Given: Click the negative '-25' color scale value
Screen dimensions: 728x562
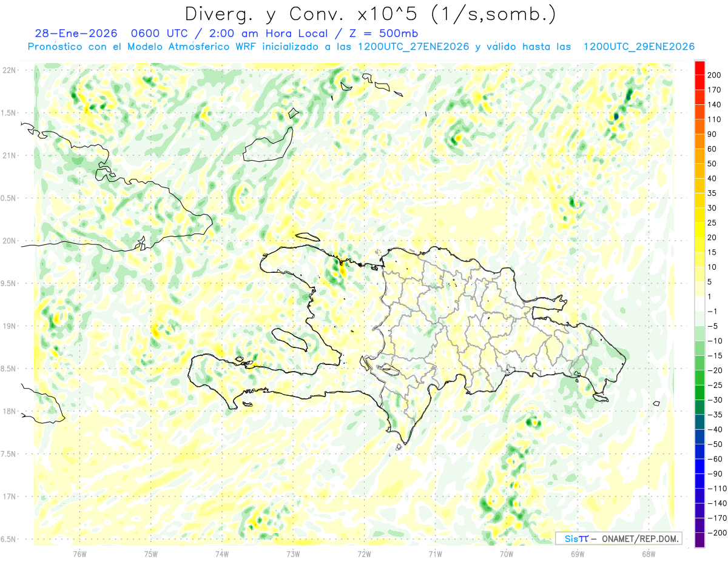Looking at the screenshot, I should [715, 385].
